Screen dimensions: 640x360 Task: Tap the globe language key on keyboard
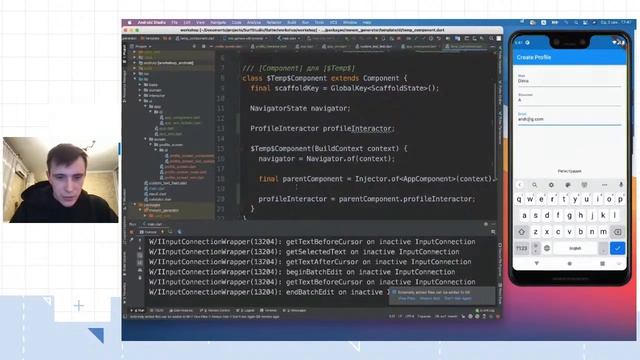547,248
